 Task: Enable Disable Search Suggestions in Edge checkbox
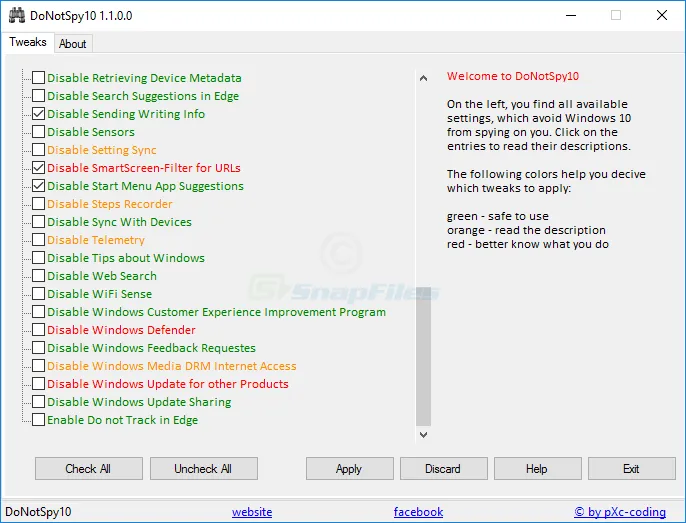pyautogui.click(x=38, y=95)
